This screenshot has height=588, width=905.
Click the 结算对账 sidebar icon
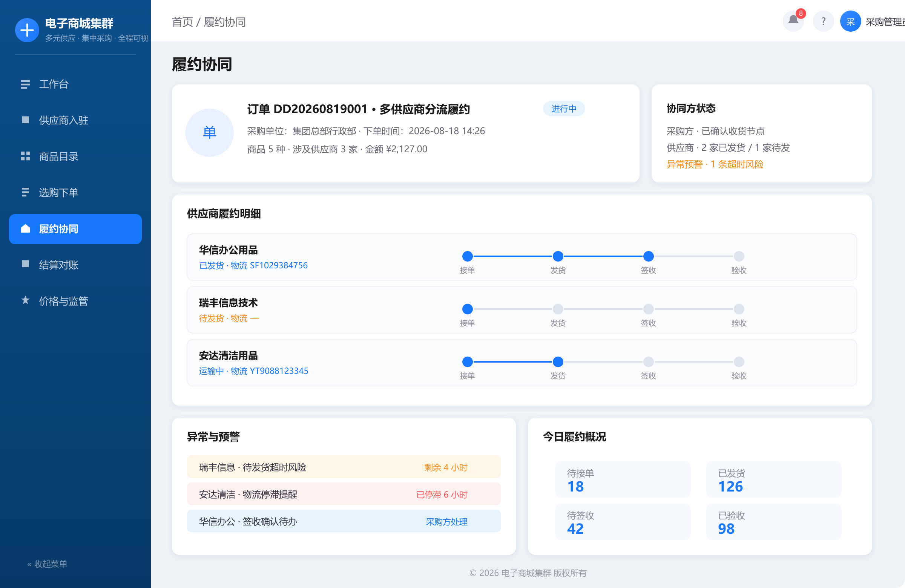(26, 264)
